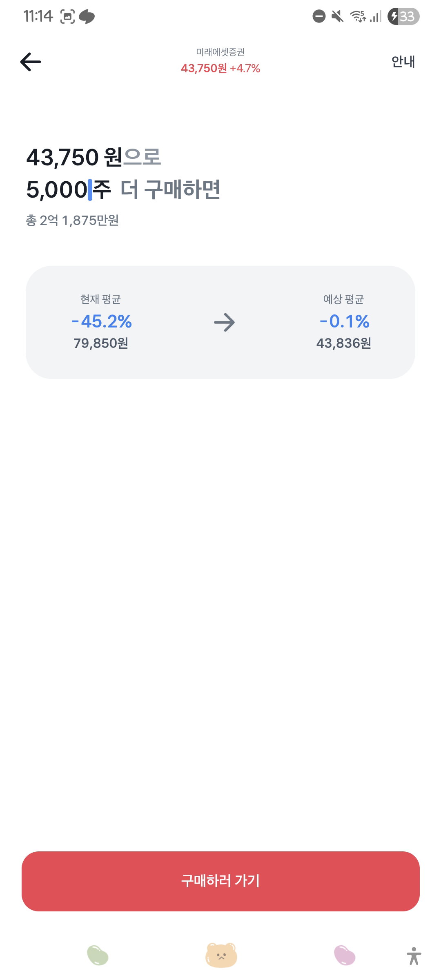Tap the arrow between average values
Screen dimensions: 441x980
pos(224,323)
